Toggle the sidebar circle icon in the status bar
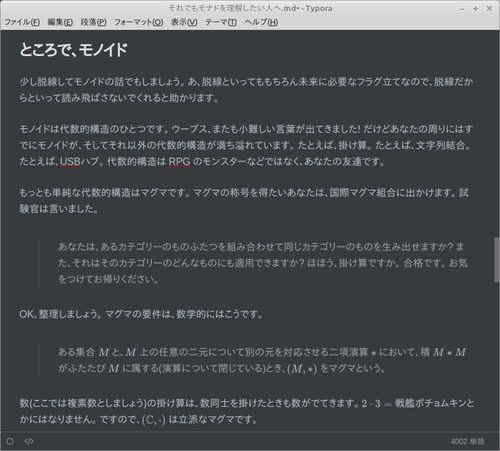Viewport: 500px width, 451px height. point(10,441)
